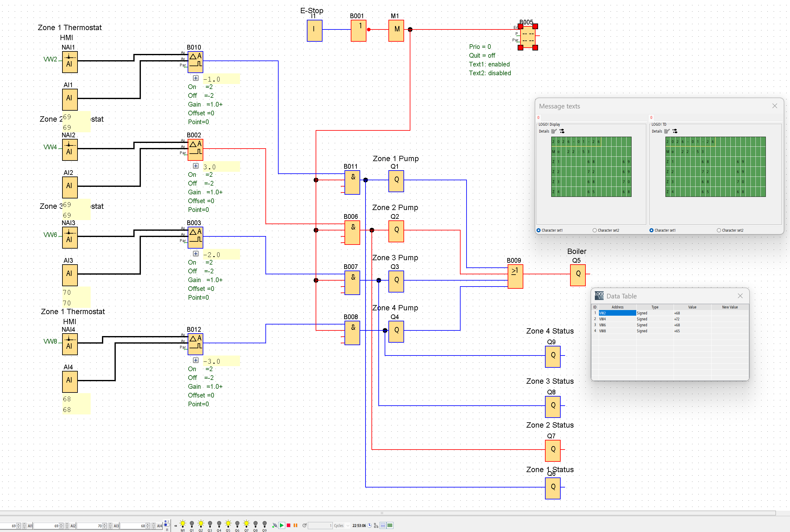Click edit details icon in LOGO! Display panel
This screenshot has height=532, width=790.
(x=554, y=131)
